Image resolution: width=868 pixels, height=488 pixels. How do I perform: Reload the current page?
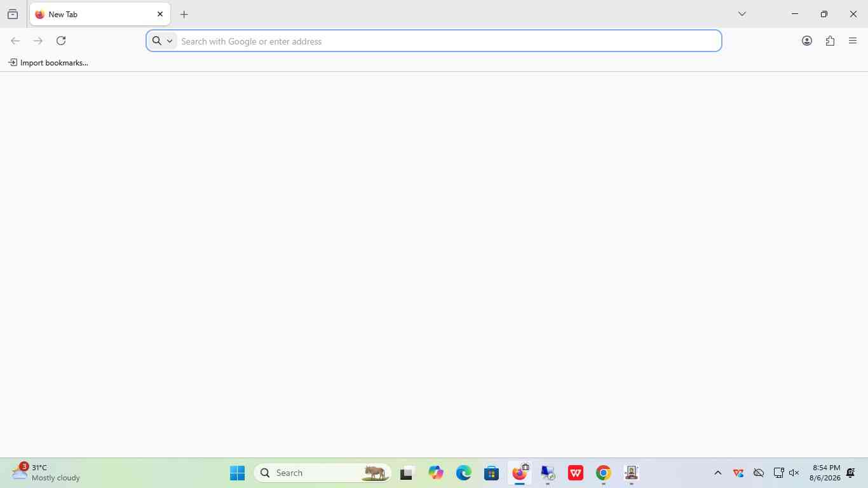61,41
